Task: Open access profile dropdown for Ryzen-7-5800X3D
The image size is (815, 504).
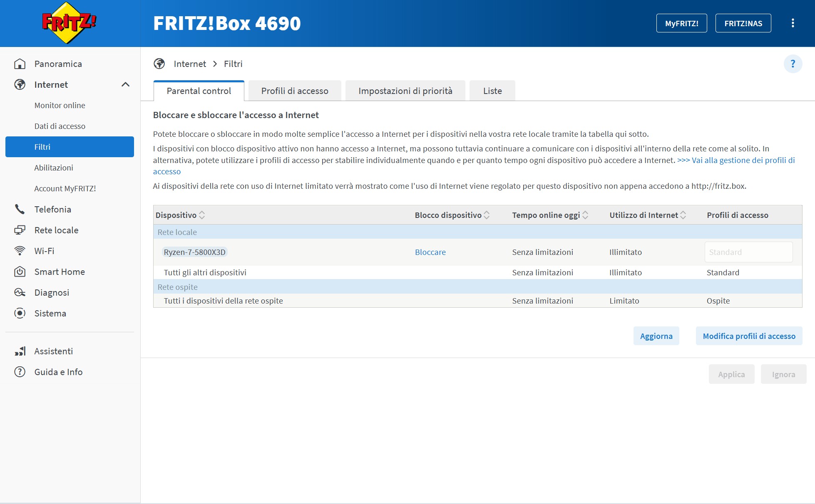Action: click(x=748, y=252)
